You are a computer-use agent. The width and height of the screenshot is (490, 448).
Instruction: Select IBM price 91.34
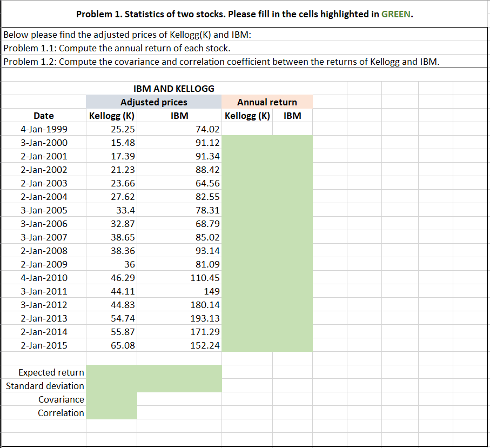[179, 156]
